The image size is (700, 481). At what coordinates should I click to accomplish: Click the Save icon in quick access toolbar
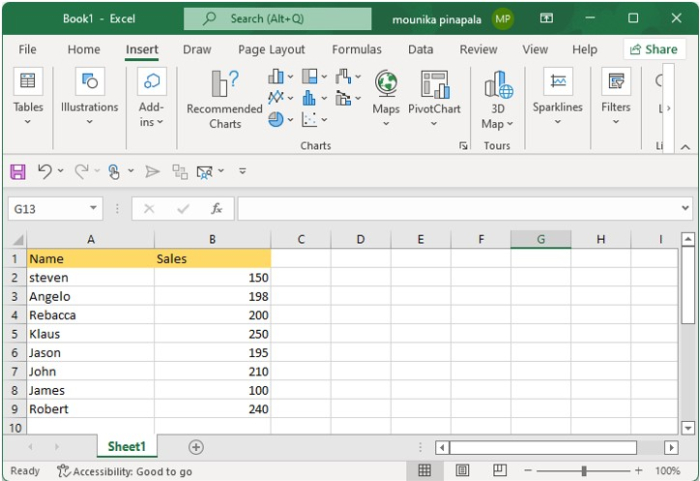18,172
